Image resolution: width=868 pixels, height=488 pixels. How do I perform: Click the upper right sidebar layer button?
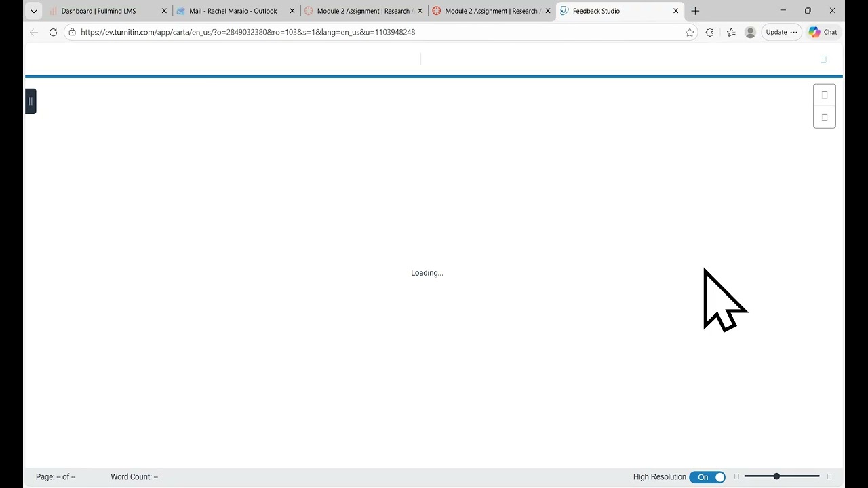click(825, 95)
